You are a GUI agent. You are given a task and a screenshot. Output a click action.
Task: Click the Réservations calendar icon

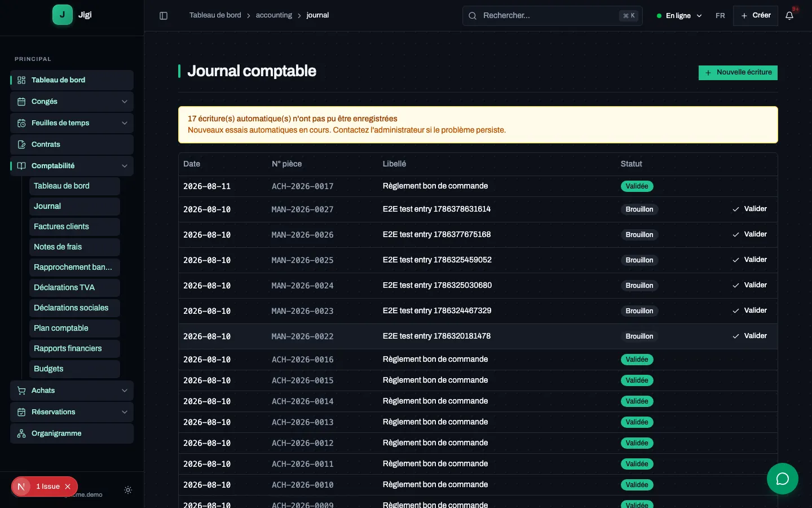tap(21, 412)
